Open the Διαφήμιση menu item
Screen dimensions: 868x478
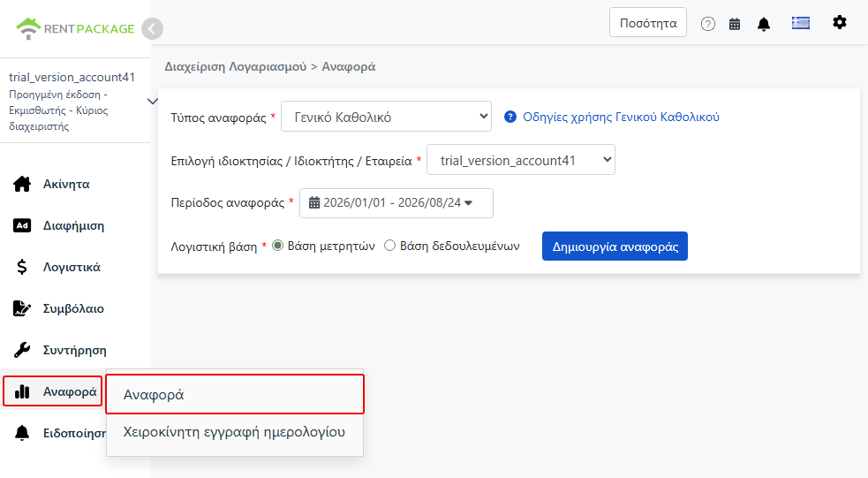point(73,225)
